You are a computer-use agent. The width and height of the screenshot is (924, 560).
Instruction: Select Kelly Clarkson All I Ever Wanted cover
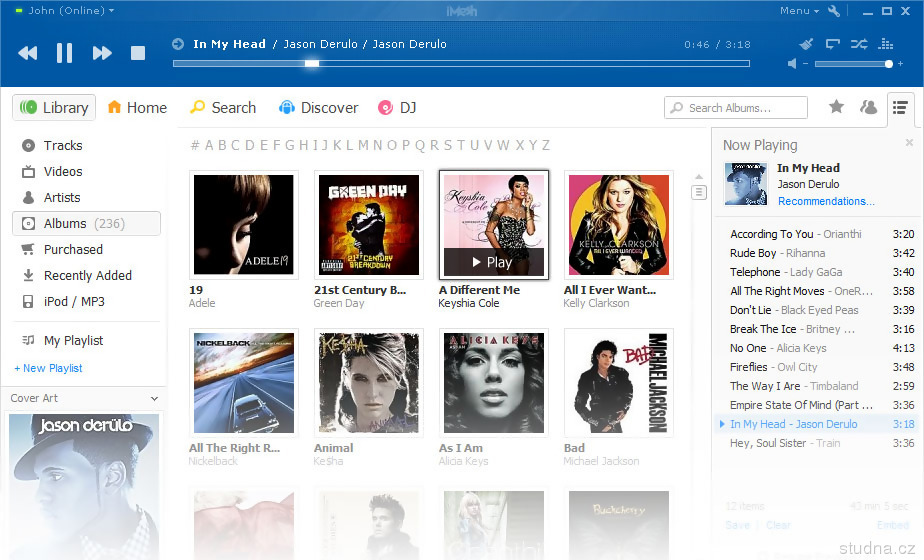tap(619, 225)
